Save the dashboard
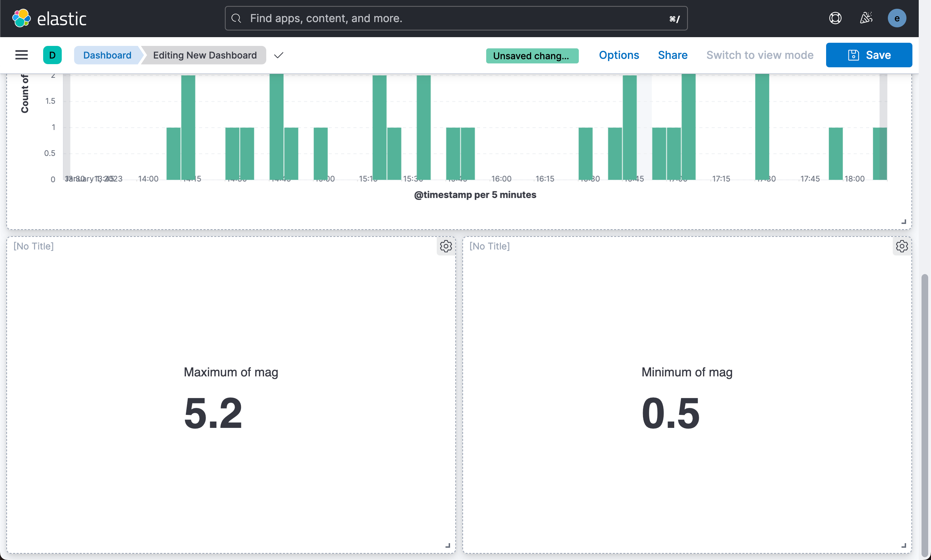The height and width of the screenshot is (560, 931). [869, 55]
